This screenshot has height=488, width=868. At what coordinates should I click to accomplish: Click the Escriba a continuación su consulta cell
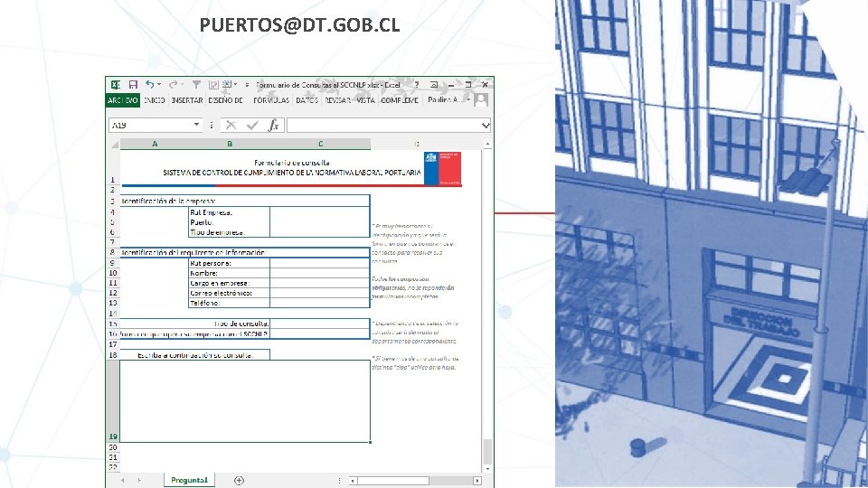point(195,355)
